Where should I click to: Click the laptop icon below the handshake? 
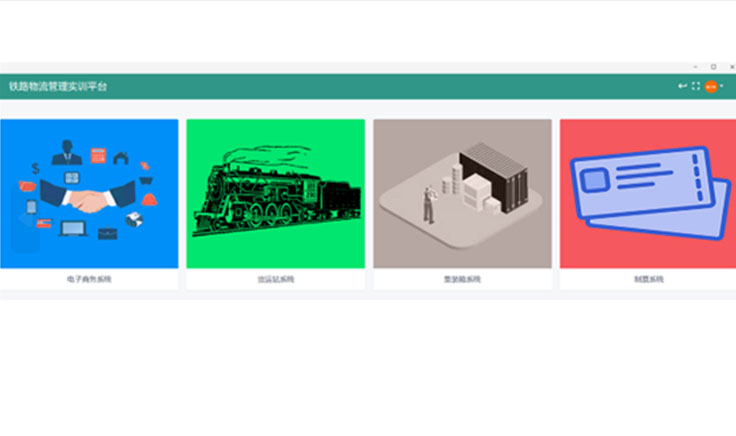pos(73,229)
